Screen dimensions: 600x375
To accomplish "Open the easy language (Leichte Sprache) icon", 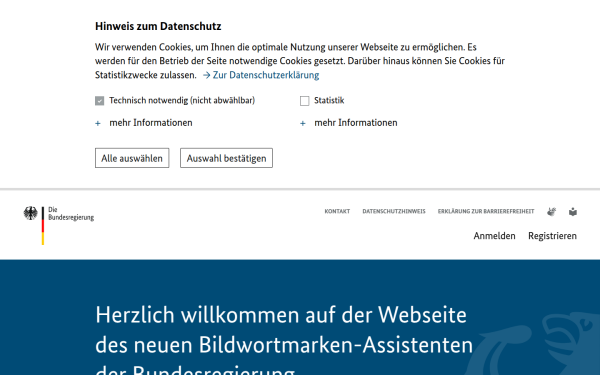I will (x=573, y=212).
